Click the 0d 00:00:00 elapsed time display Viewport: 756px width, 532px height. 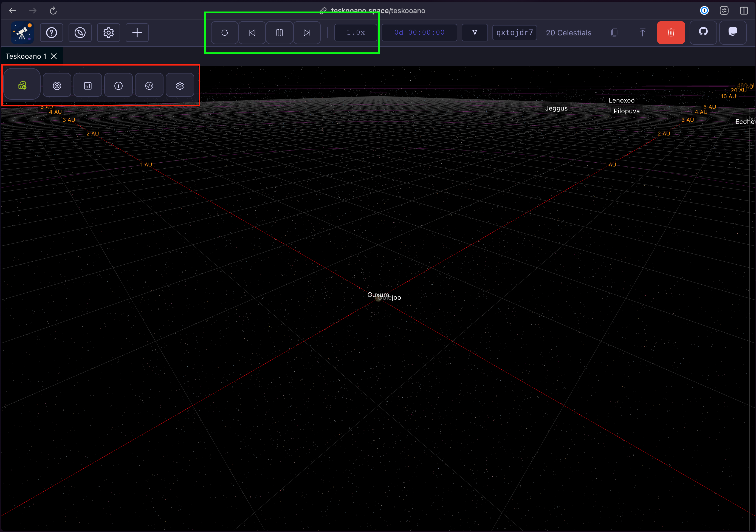coord(419,33)
